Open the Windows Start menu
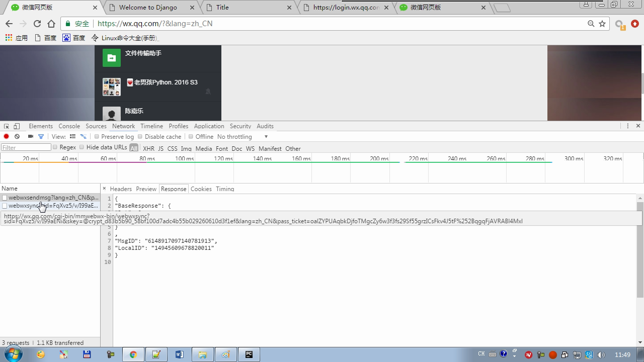The height and width of the screenshot is (362, 644). tap(12, 354)
